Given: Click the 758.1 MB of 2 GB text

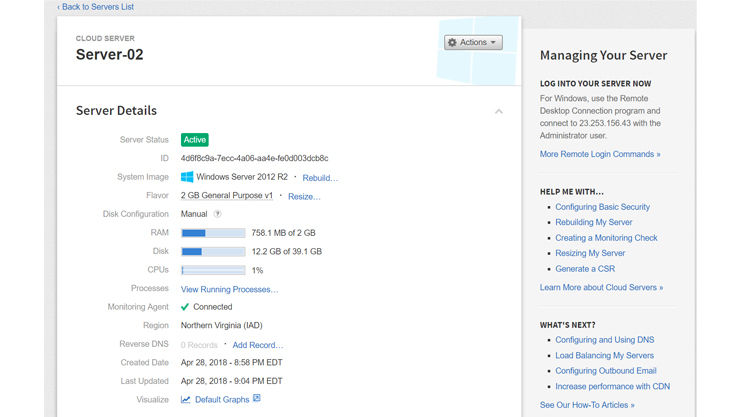Looking at the screenshot, I should click(283, 233).
